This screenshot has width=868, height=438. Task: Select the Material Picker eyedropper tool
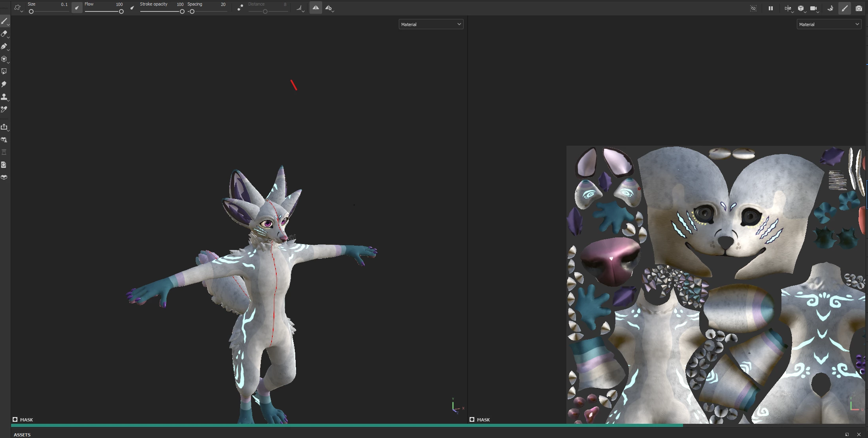click(4, 109)
